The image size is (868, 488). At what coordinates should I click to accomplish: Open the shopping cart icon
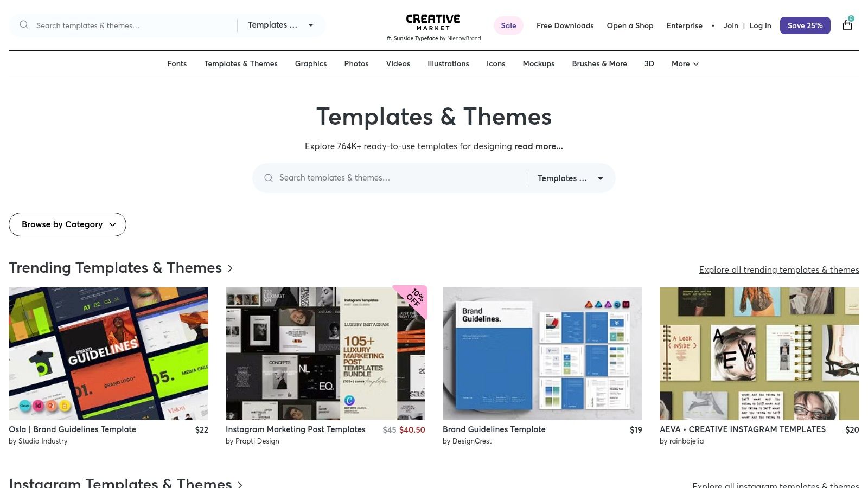tap(847, 25)
